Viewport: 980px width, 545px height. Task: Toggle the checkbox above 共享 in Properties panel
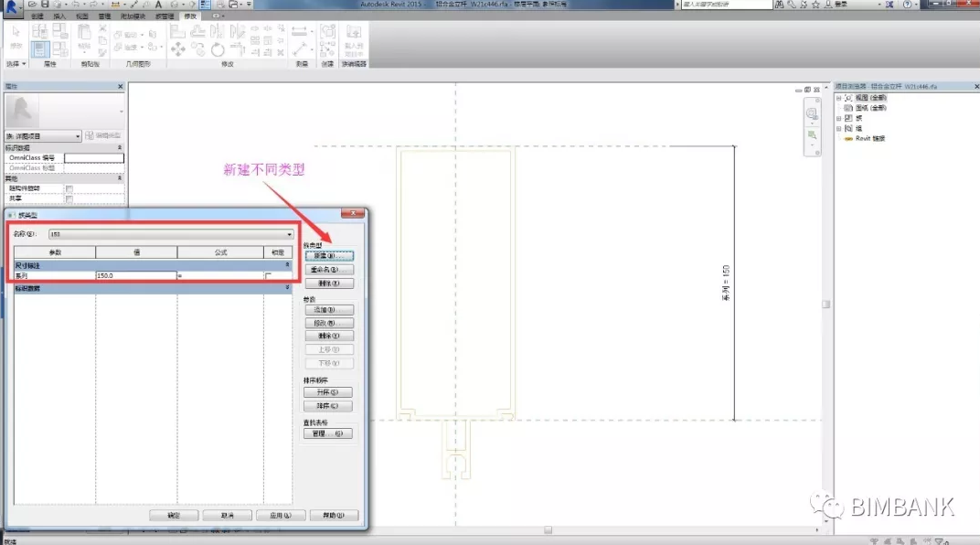[x=69, y=188]
